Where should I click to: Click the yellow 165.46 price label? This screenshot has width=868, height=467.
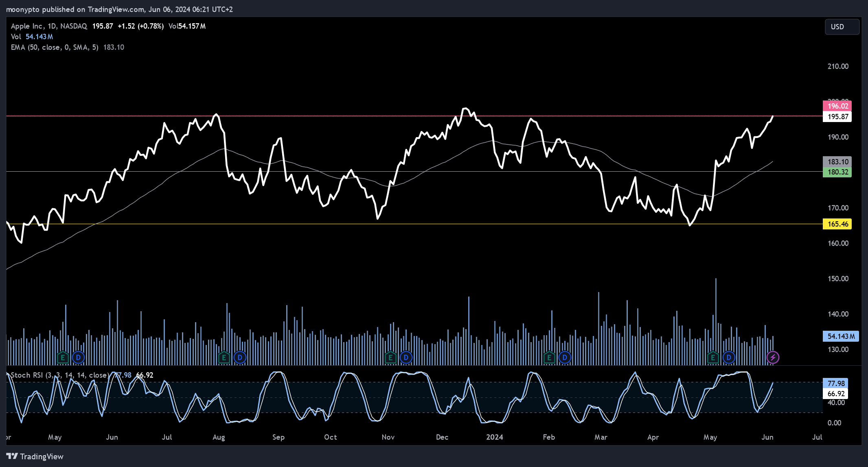pyautogui.click(x=837, y=224)
